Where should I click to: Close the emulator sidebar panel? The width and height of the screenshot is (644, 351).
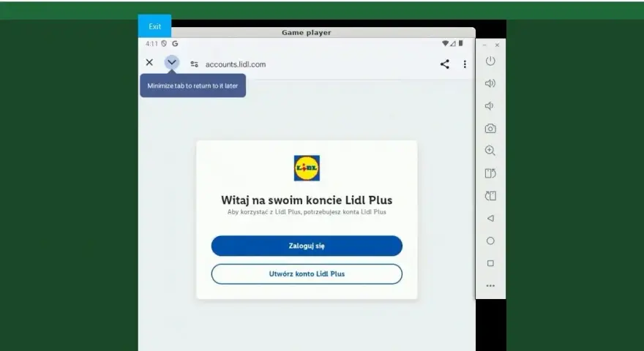coord(498,45)
